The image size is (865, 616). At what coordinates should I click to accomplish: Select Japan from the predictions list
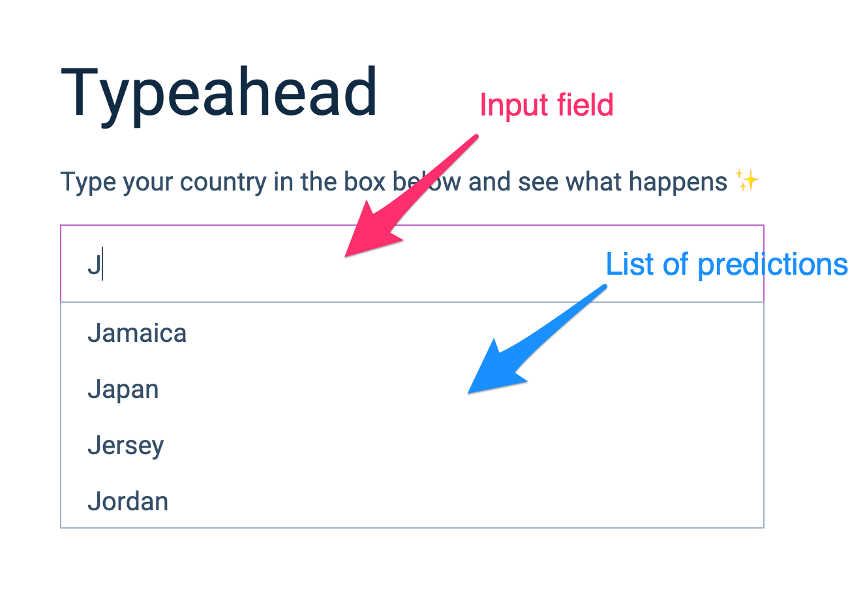point(123,389)
